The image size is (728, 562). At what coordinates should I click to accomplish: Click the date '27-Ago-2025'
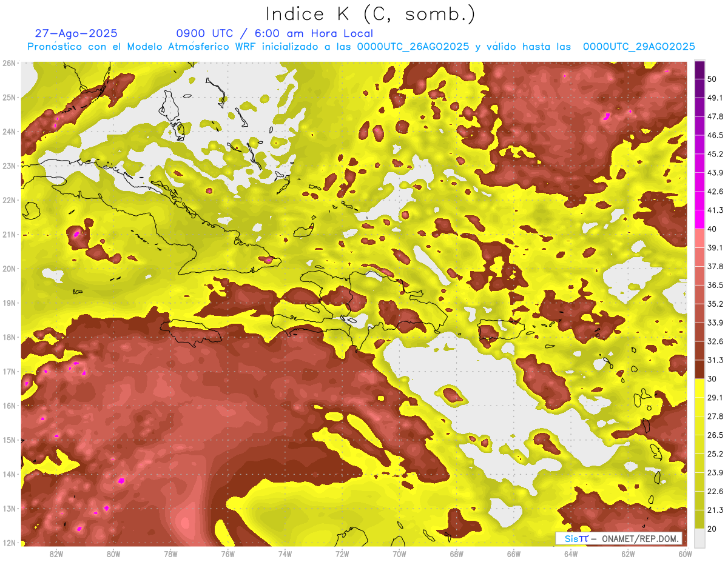tap(76, 33)
